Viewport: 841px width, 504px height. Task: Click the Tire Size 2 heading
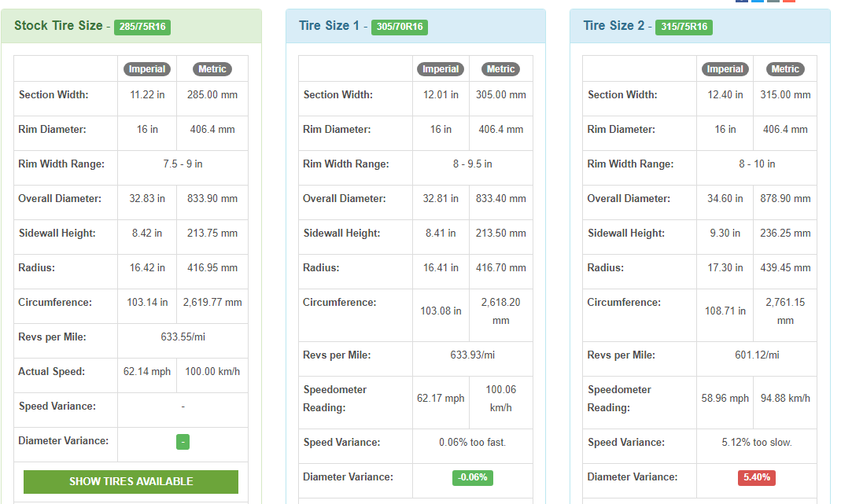(x=613, y=26)
